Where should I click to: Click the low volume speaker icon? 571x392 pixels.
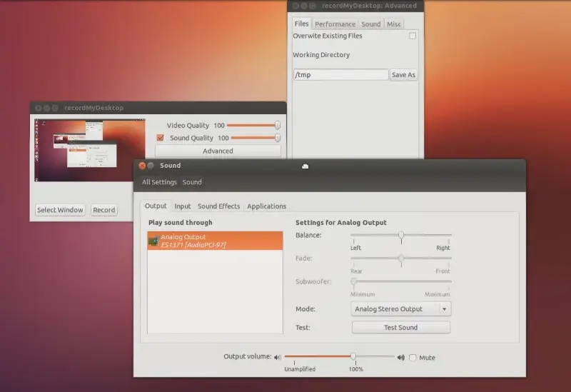[278, 358]
